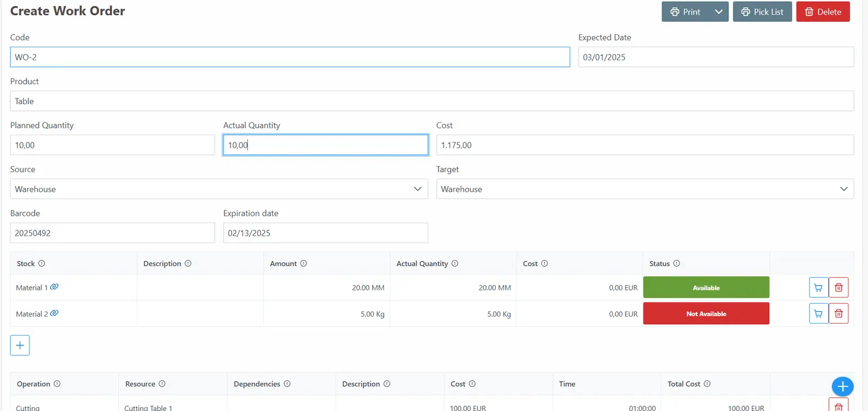Open the cart icon for Material 2
The image size is (868, 411).
(818, 314)
